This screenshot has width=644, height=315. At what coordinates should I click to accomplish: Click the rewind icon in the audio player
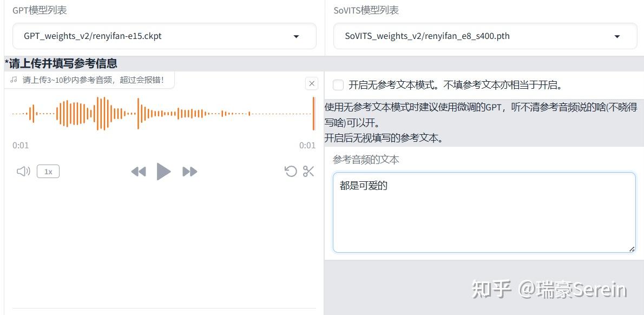point(139,172)
